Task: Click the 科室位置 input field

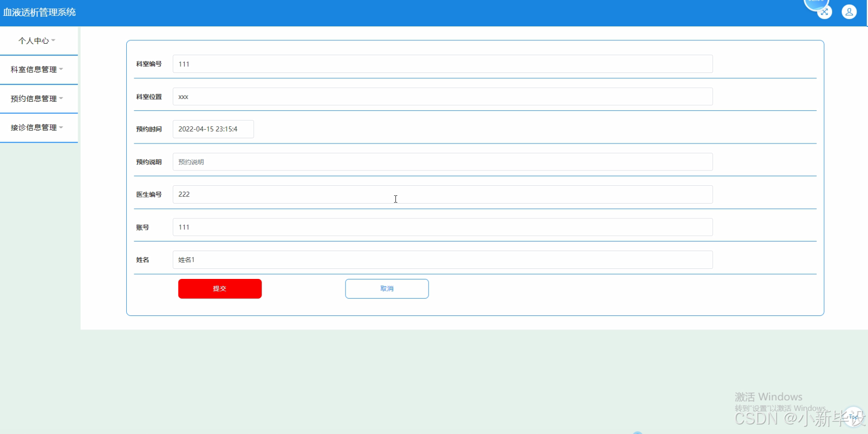Action: click(x=442, y=96)
